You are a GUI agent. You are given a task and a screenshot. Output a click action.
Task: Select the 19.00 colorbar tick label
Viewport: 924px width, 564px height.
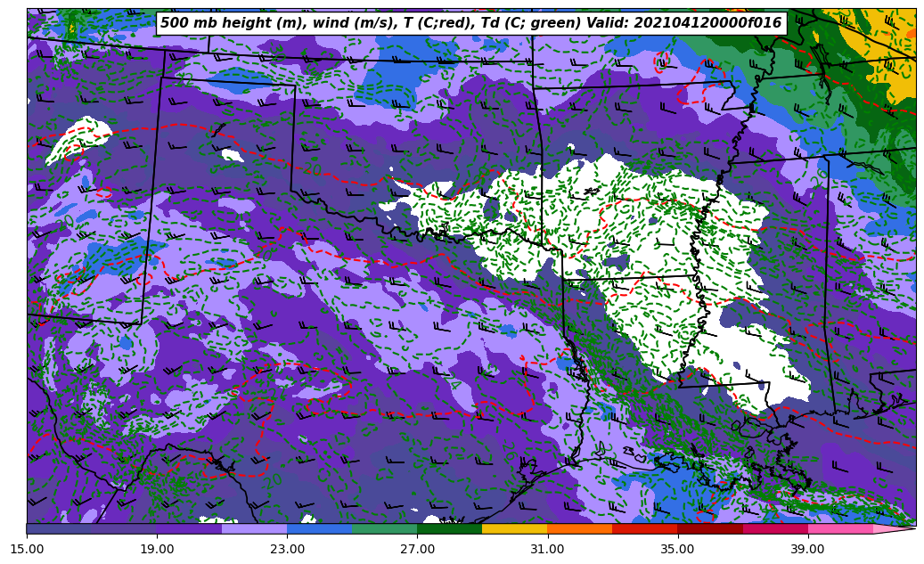(157, 549)
